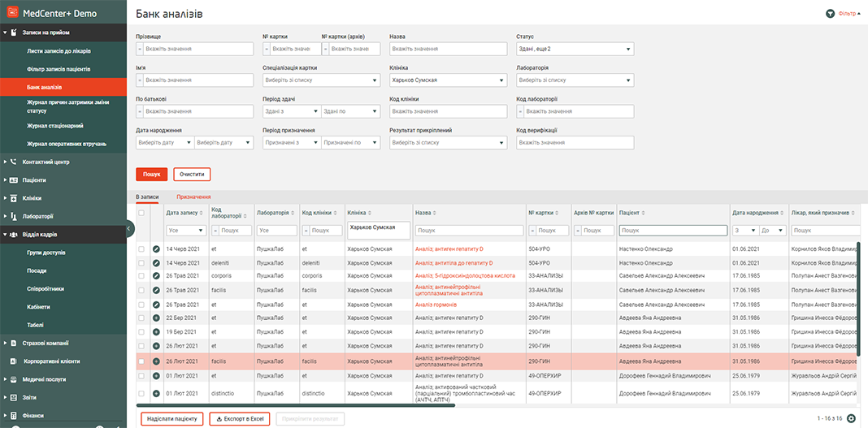Collapse the sidebar using the arrow handle

[130, 230]
